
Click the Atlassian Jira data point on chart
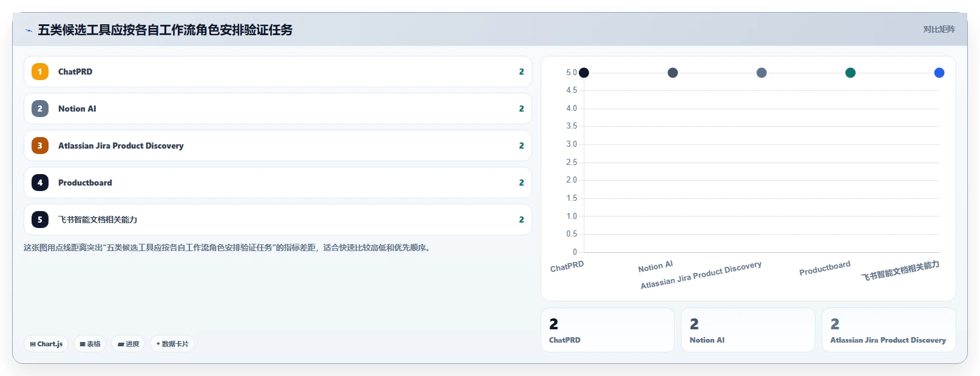tap(762, 73)
